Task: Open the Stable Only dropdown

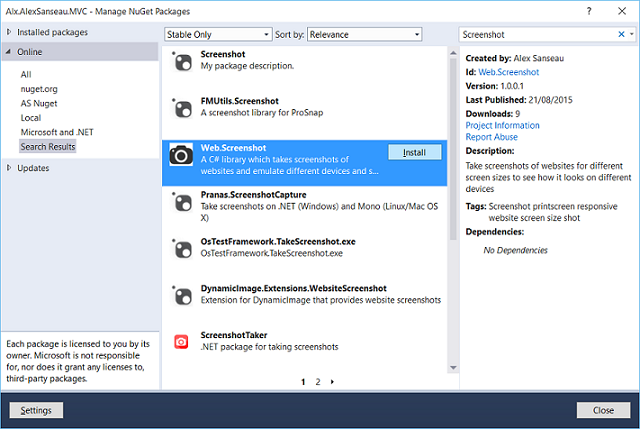Action: pyautogui.click(x=218, y=34)
